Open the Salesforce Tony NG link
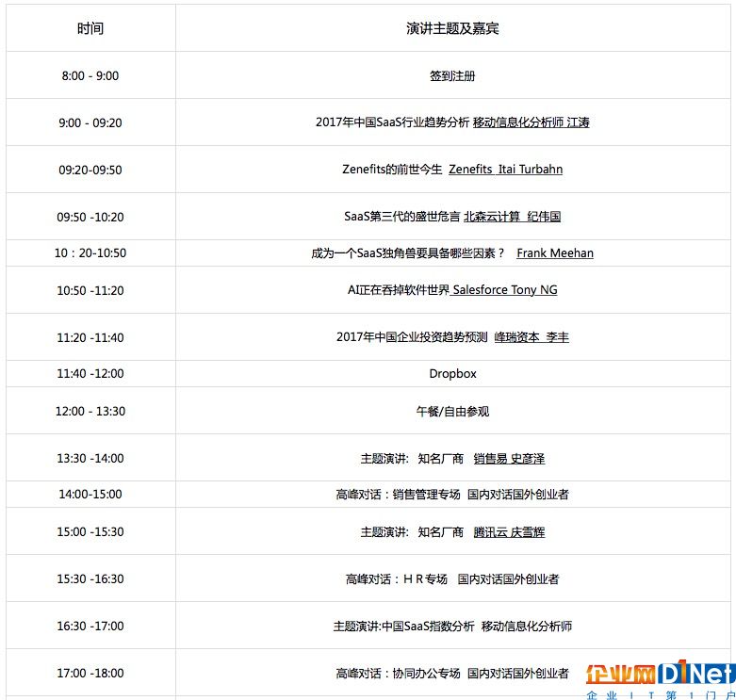Image resolution: width=736 pixels, height=700 pixels. (x=503, y=290)
